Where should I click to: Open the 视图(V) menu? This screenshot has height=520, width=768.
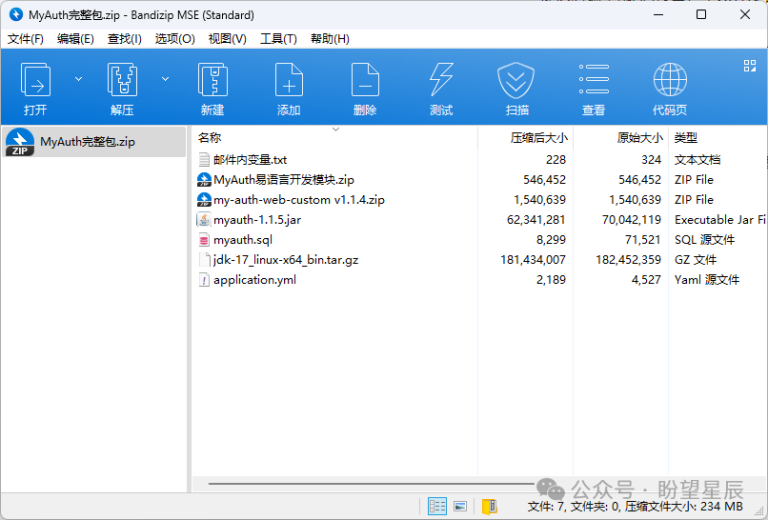pos(227,39)
